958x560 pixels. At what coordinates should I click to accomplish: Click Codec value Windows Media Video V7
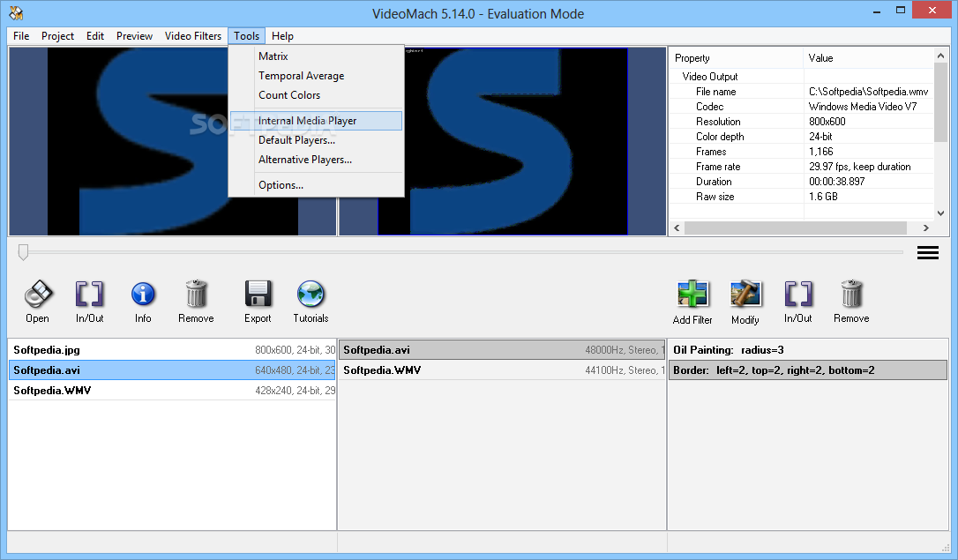[x=863, y=106]
